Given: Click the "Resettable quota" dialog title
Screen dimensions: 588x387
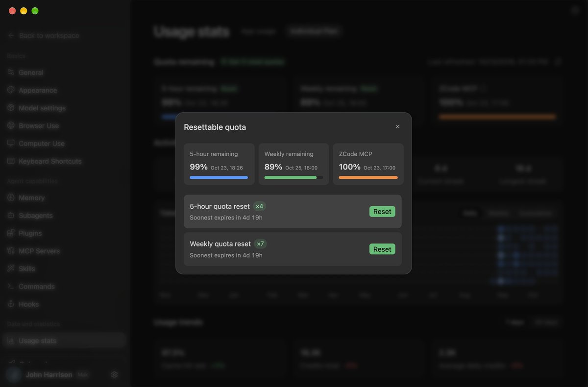Looking at the screenshot, I should click(x=215, y=127).
